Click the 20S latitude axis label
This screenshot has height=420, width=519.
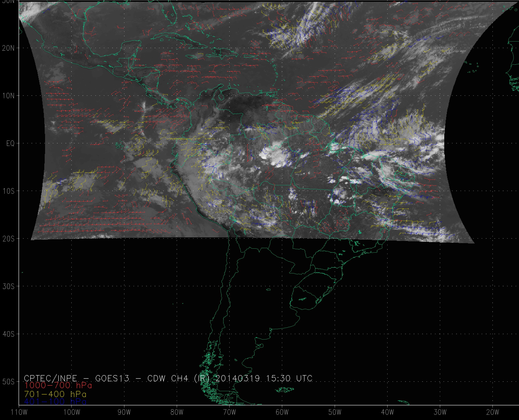click(9, 239)
